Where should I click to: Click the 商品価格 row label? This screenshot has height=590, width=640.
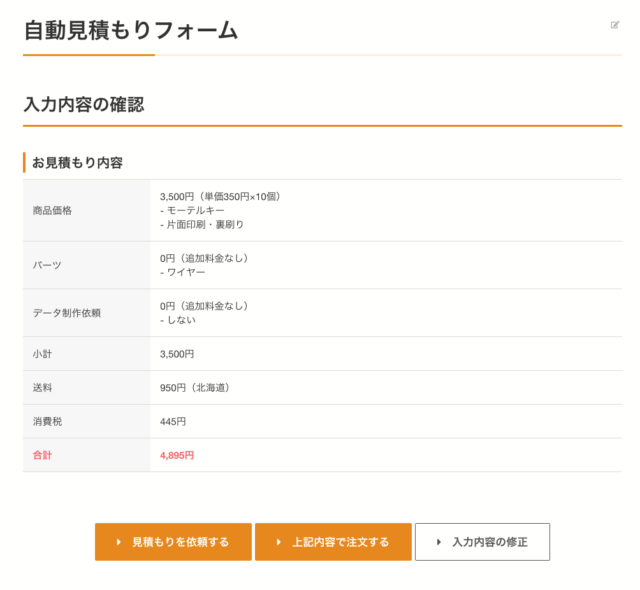(x=52, y=211)
